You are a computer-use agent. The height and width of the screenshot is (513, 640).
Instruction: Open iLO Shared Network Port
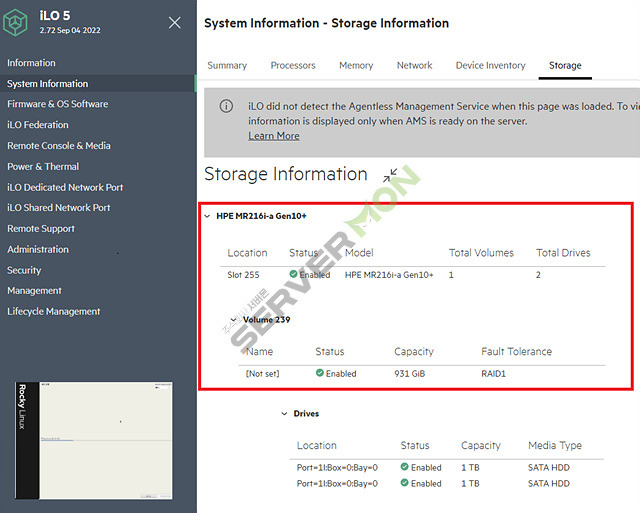pyautogui.click(x=58, y=208)
